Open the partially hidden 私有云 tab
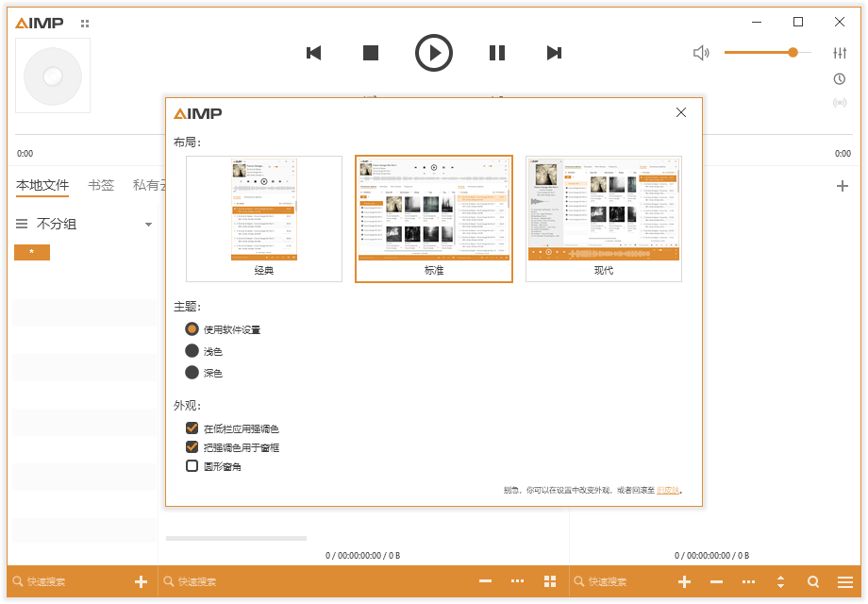 (x=148, y=186)
